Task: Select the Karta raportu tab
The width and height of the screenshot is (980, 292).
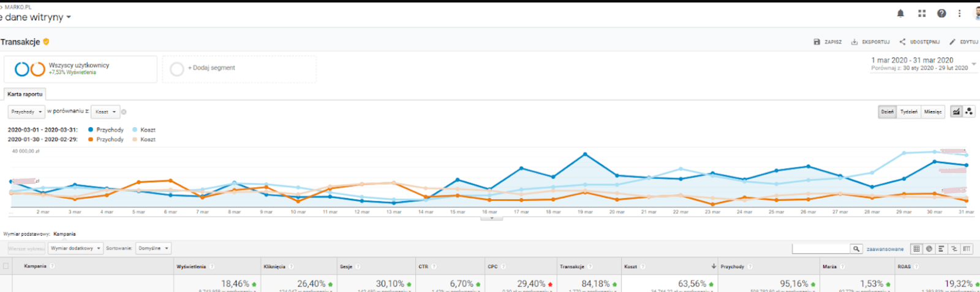Action: (x=25, y=94)
